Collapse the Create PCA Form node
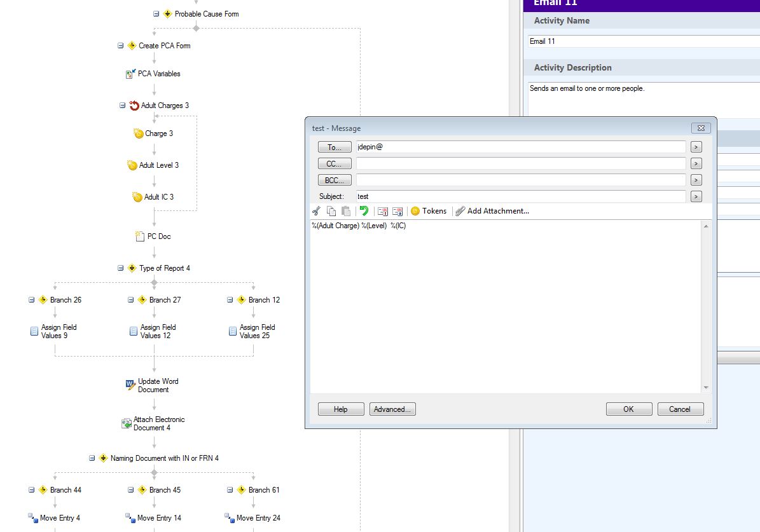This screenshot has width=760, height=532. [120, 46]
